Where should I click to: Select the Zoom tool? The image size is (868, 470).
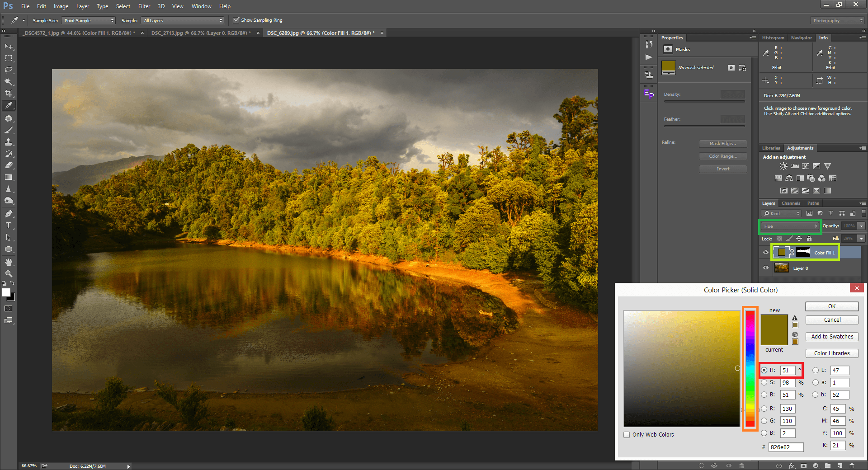tap(9, 274)
